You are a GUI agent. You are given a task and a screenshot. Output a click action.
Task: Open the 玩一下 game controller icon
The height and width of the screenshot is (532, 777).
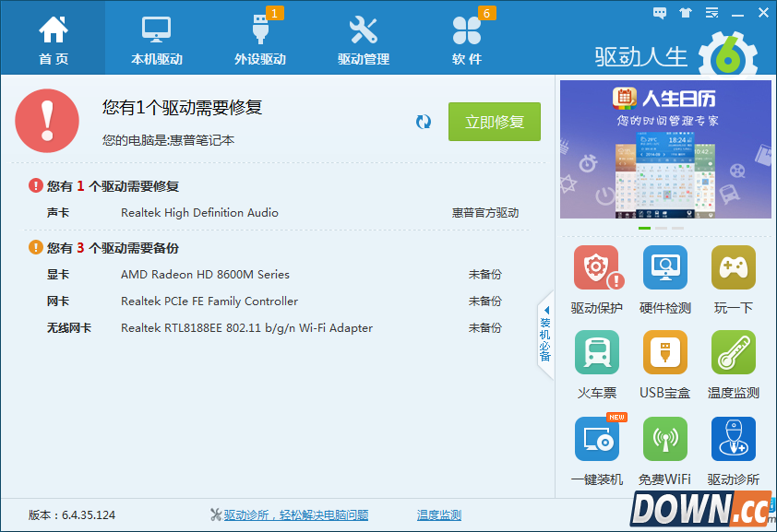[x=733, y=268]
